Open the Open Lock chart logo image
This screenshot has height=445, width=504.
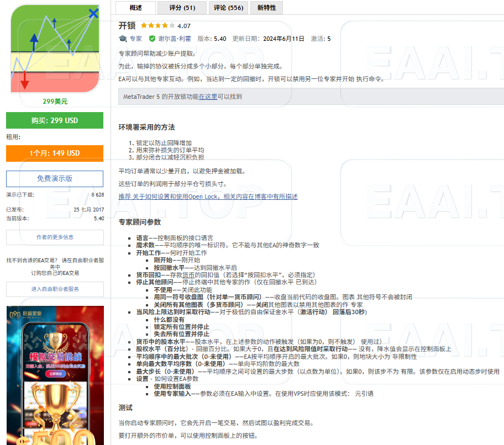point(55,50)
